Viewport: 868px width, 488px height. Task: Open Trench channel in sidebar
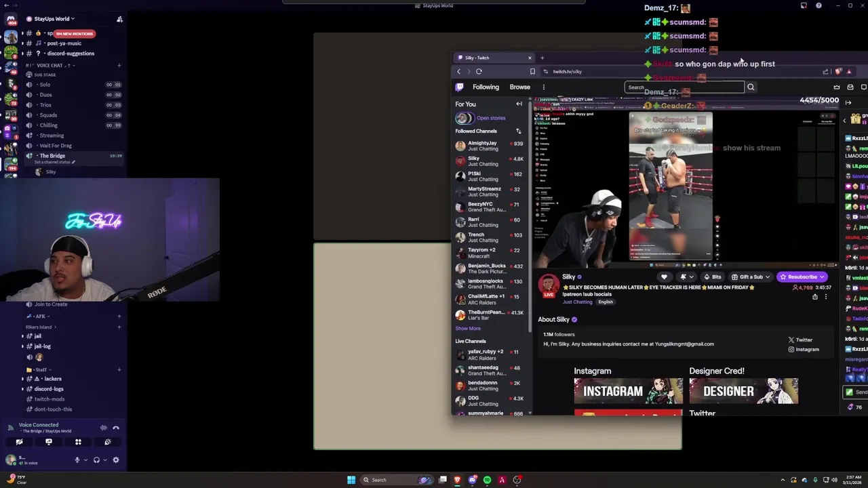pyautogui.click(x=491, y=237)
